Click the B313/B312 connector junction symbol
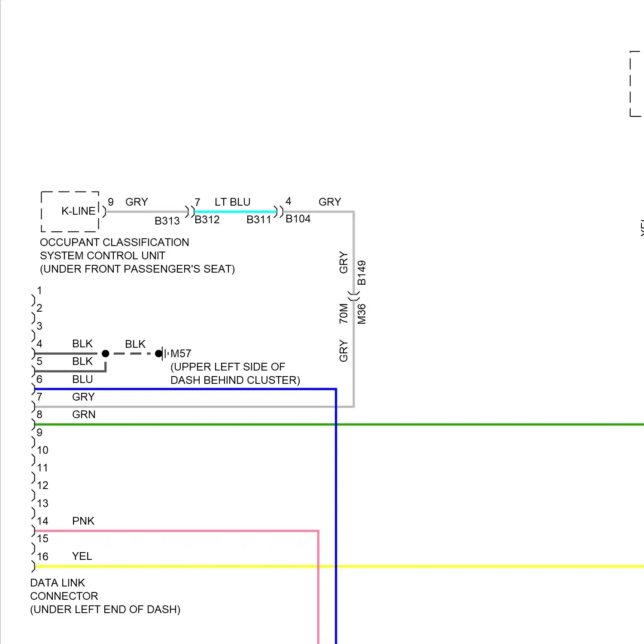Image resolution: width=644 pixels, height=644 pixels. [x=189, y=211]
